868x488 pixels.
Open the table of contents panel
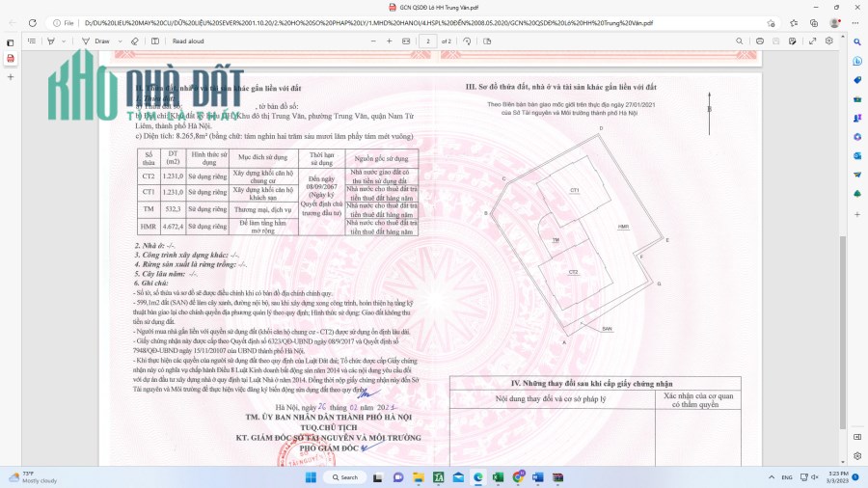tap(30, 41)
